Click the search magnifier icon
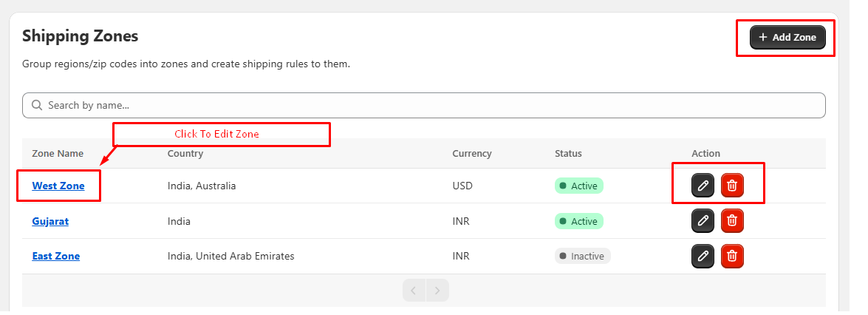Image resolution: width=868 pixels, height=315 pixels. pyautogui.click(x=37, y=105)
